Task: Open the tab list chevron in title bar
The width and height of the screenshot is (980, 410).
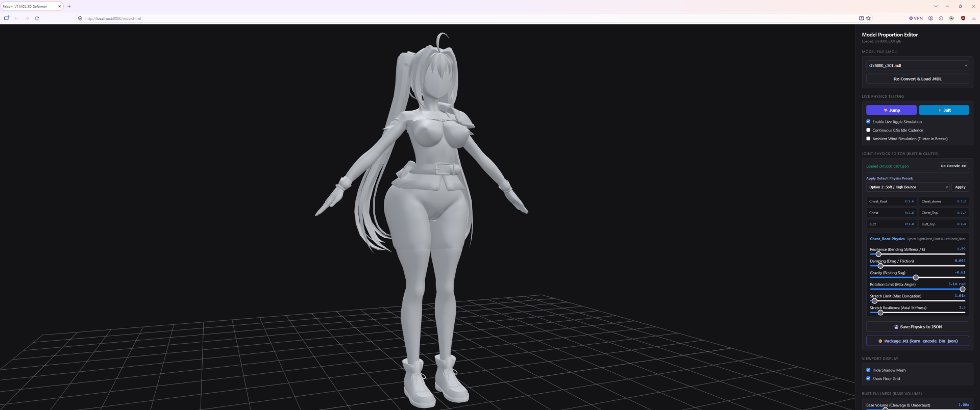Action: (936, 7)
